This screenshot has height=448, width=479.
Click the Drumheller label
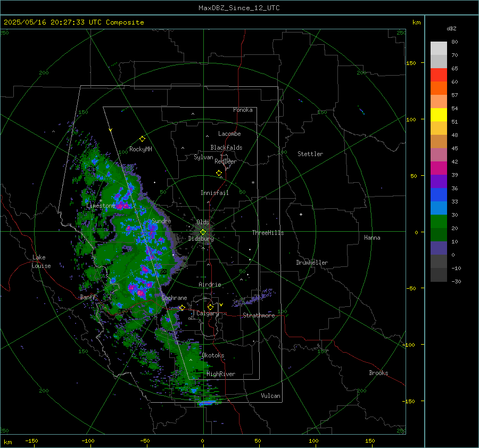coord(312,263)
